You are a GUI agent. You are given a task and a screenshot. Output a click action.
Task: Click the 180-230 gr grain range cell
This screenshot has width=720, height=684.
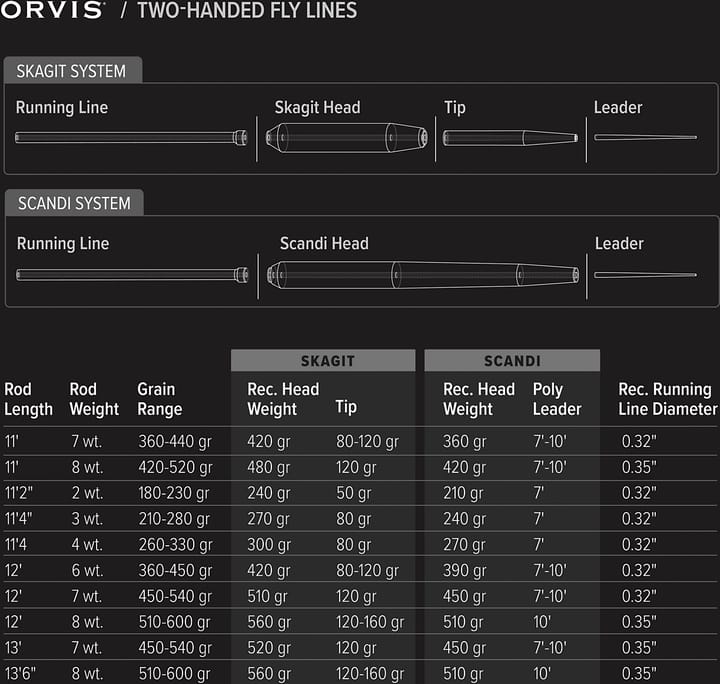click(174, 493)
